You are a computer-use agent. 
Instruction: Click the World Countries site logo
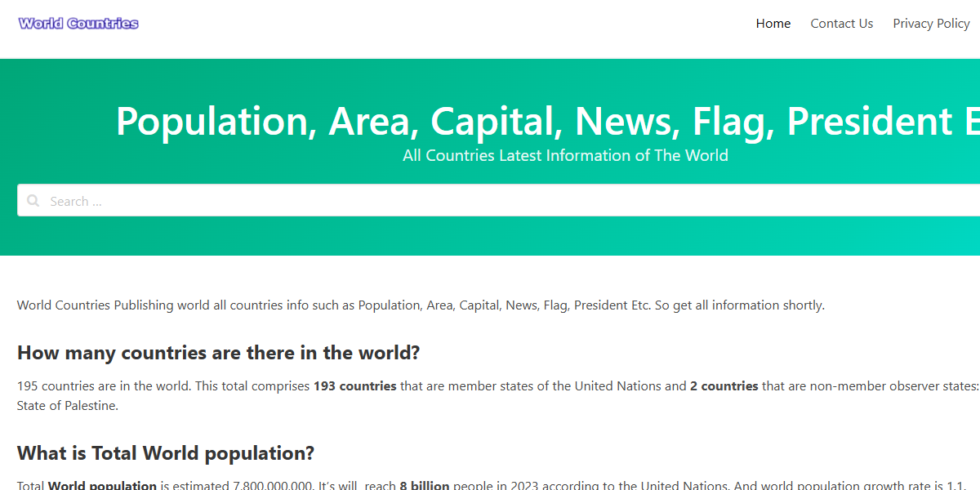[x=78, y=24]
